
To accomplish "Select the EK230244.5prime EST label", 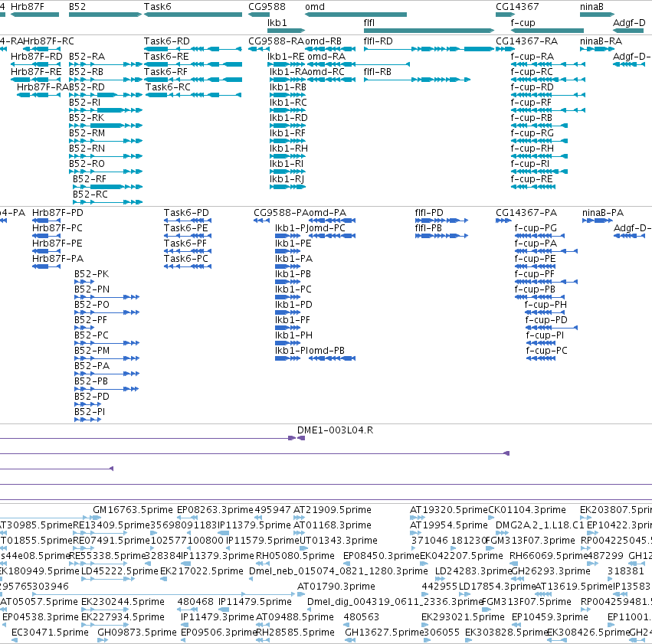I will tap(123, 602).
